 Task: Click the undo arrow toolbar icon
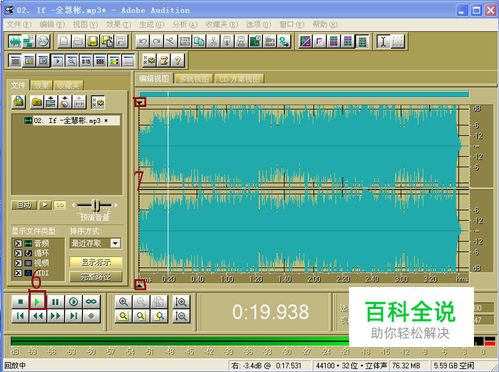pyautogui.click(x=142, y=42)
